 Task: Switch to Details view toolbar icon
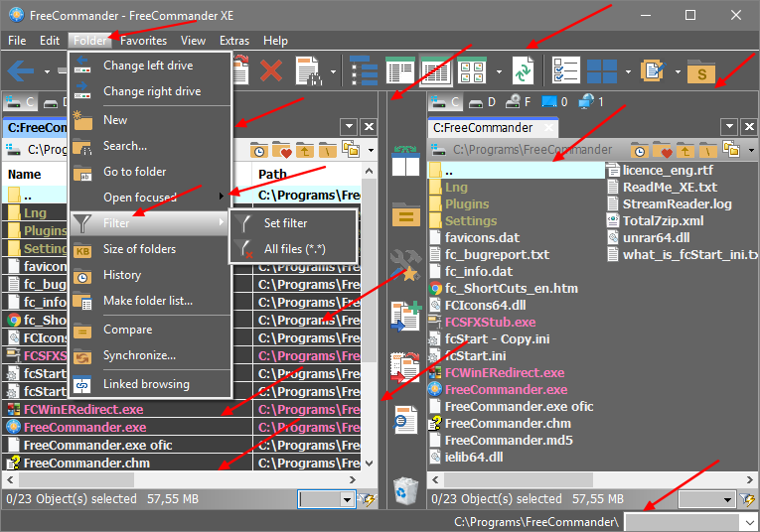[x=436, y=71]
